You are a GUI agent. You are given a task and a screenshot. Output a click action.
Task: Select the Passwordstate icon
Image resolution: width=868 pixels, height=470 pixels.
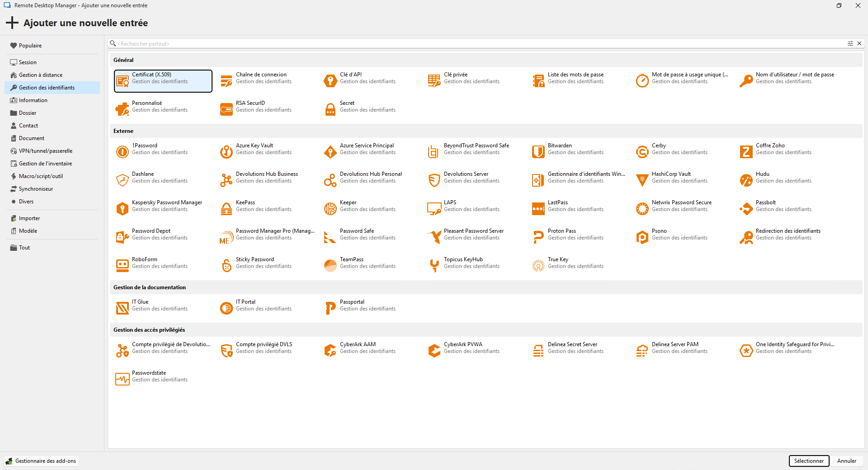point(123,379)
